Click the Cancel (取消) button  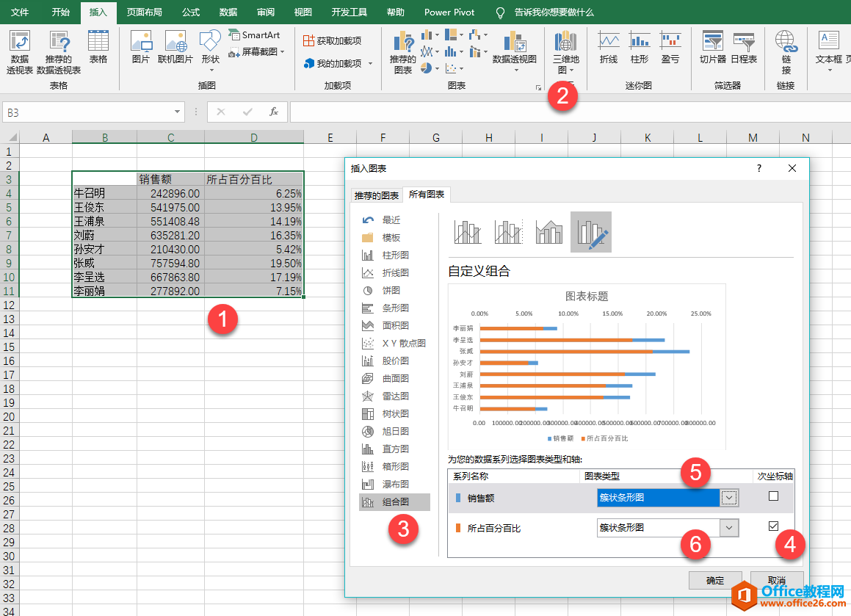coord(777,580)
